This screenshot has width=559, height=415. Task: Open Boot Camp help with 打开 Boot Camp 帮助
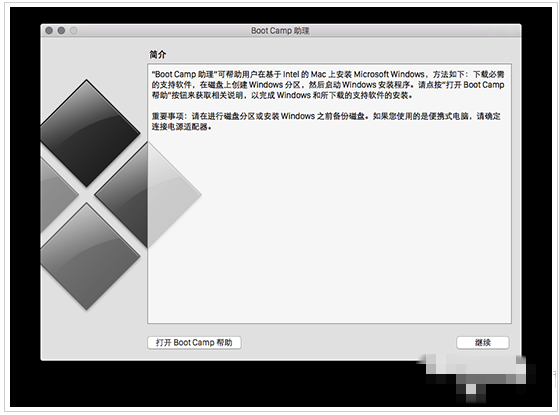[x=194, y=343]
